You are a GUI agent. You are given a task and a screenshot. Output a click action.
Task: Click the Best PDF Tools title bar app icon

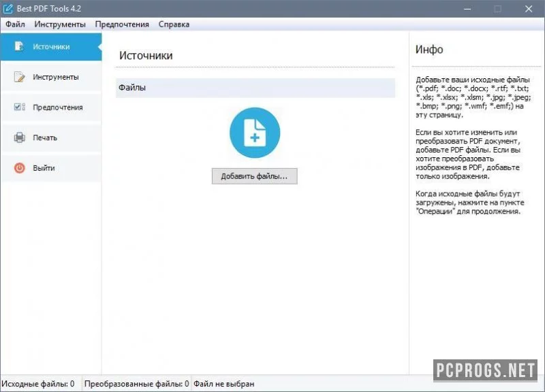click(x=7, y=8)
